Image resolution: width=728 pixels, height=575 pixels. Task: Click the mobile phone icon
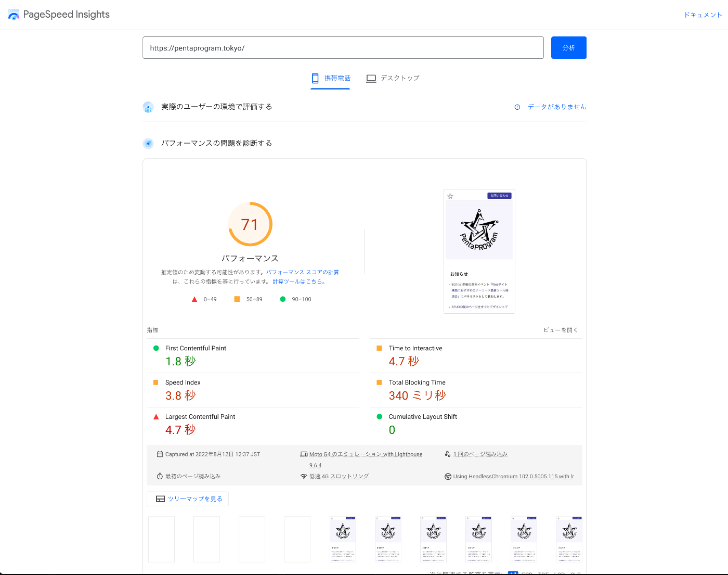pyautogui.click(x=315, y=78)
